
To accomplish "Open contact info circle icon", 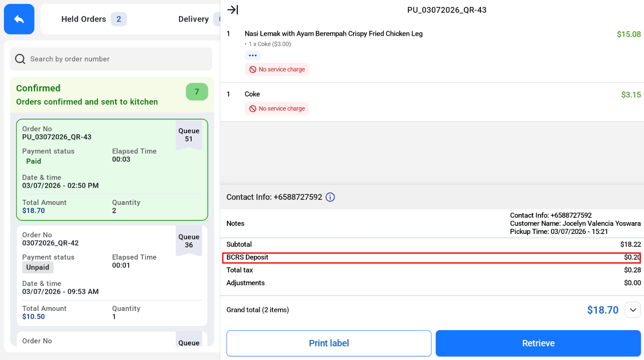I will pos(330,197).
